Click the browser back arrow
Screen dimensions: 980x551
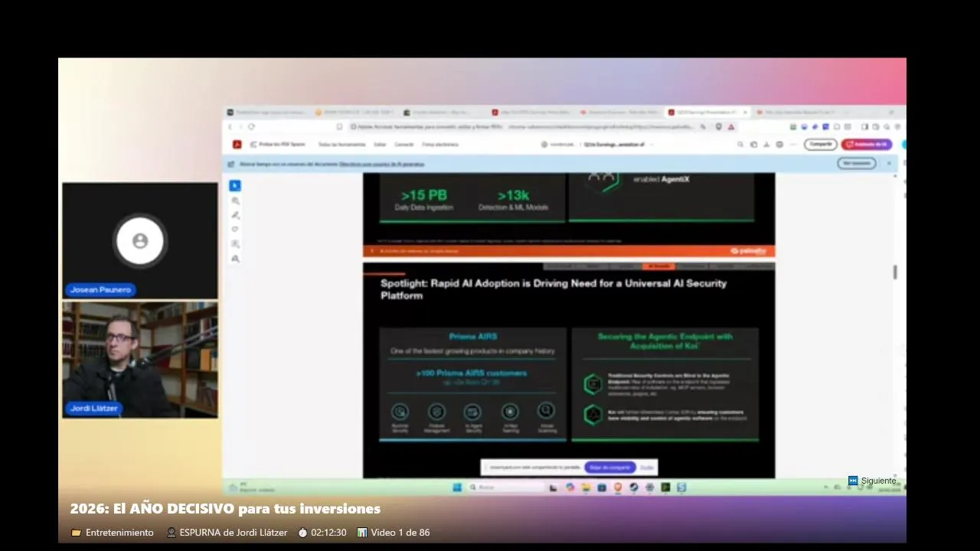tap(230, 126)
